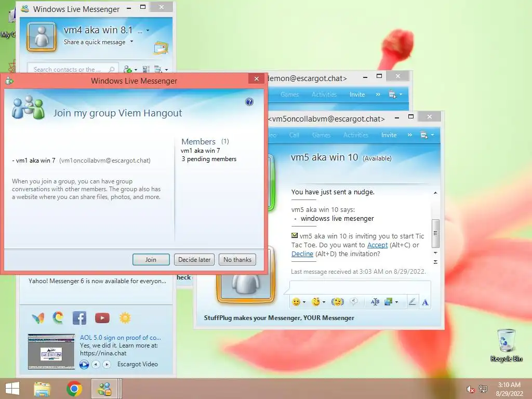Viewport: 532px width, 399px height.
Task: Click Yahoo! Messenger 6 announcement text
Action: (x=97, y=281)
